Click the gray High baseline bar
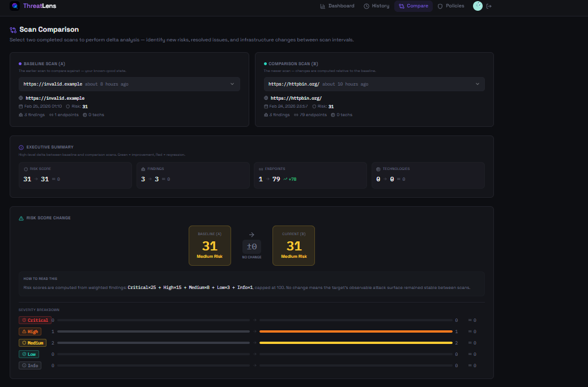Screen dimensions: 588x387 (x=154, y=331)
